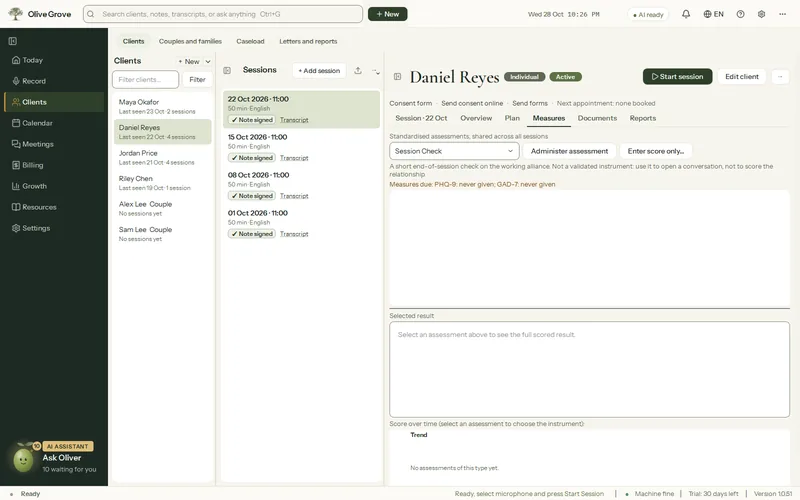Image resolution: width=800 pixels, height=500 pixels.
Task: Open Resources book item in sidebar
Action: [54, 207]
